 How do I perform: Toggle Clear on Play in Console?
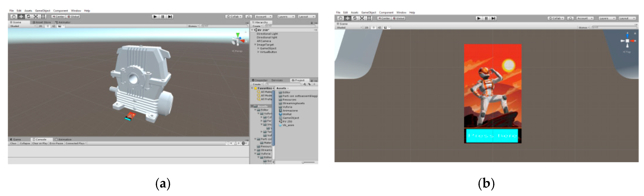[x=40, y=143]
